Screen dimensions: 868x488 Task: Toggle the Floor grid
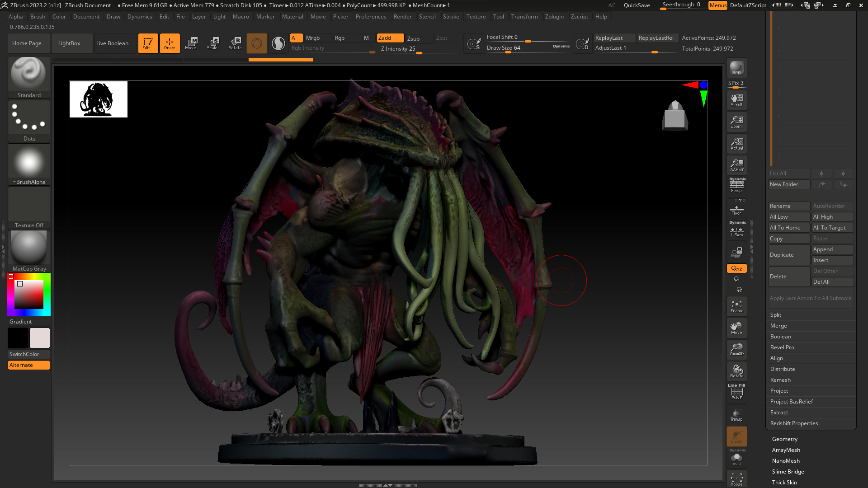[x=736, y=208]
